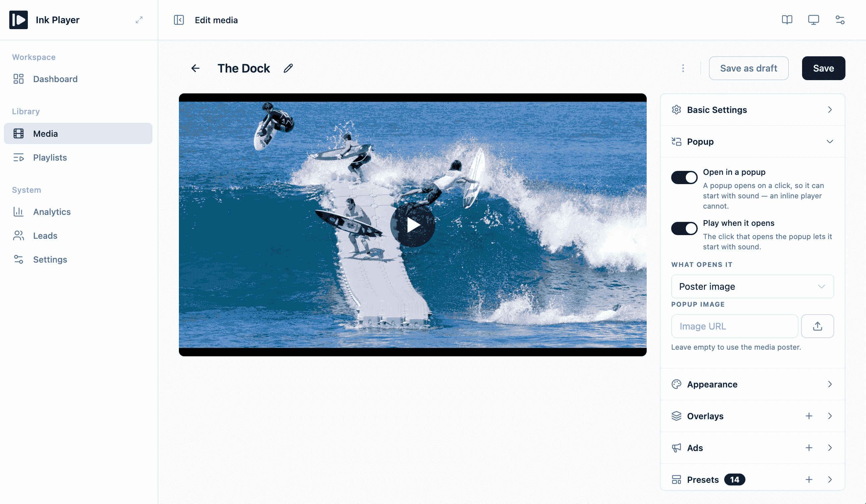Click the Popup section icon

click(x=676, y=141)
